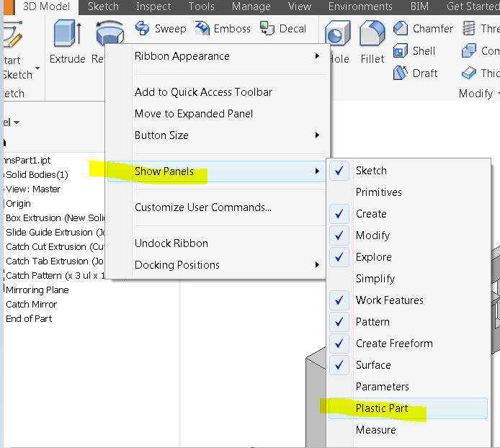Click the Thread tool icon
The height and width of the screenshot is (448, 500).
[469, 28]
